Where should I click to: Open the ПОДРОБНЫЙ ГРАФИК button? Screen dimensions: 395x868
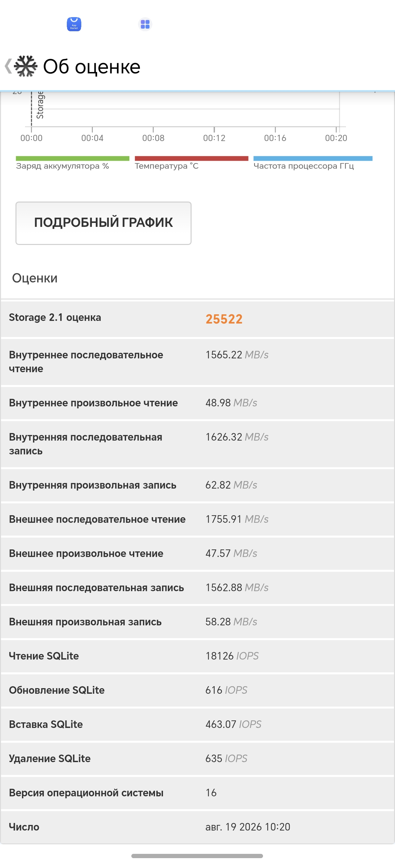point(104,223)
